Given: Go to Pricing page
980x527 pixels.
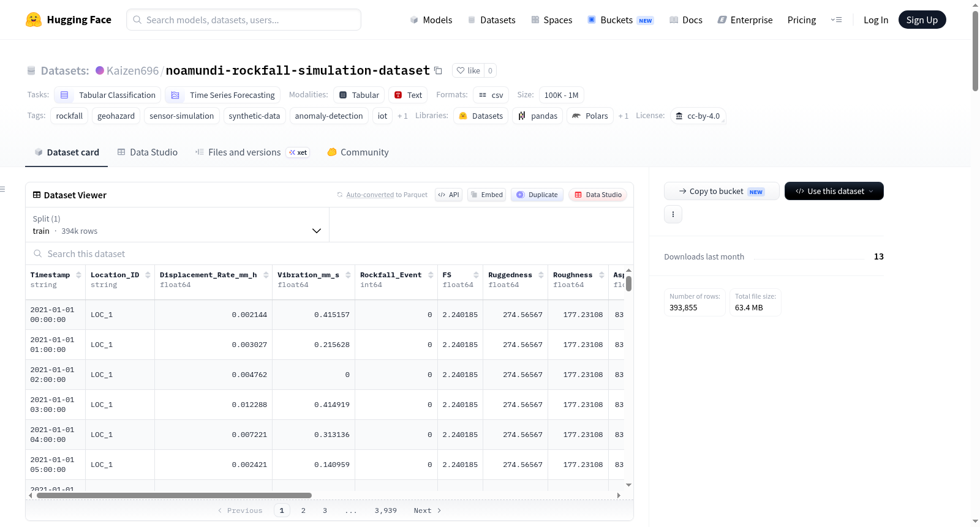Looking at the screenshot, I should click(x=802, y=20).
